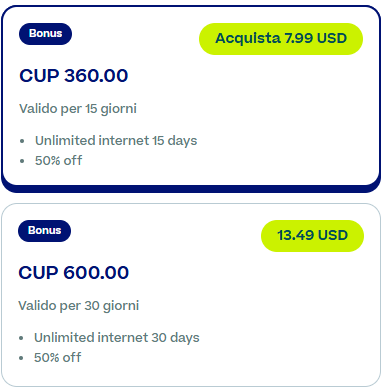Click the 13.49 USD purchase button

[x=312, y=236]
